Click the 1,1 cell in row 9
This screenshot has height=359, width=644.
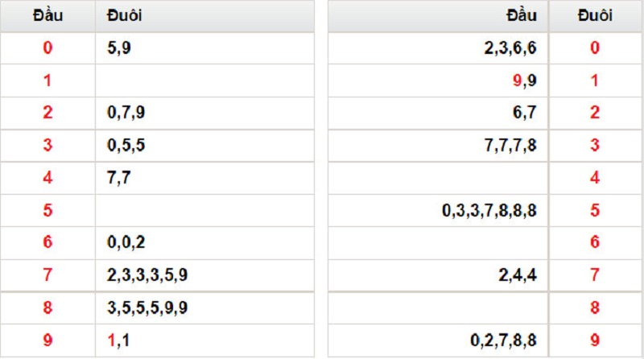[x=119, y=340]
